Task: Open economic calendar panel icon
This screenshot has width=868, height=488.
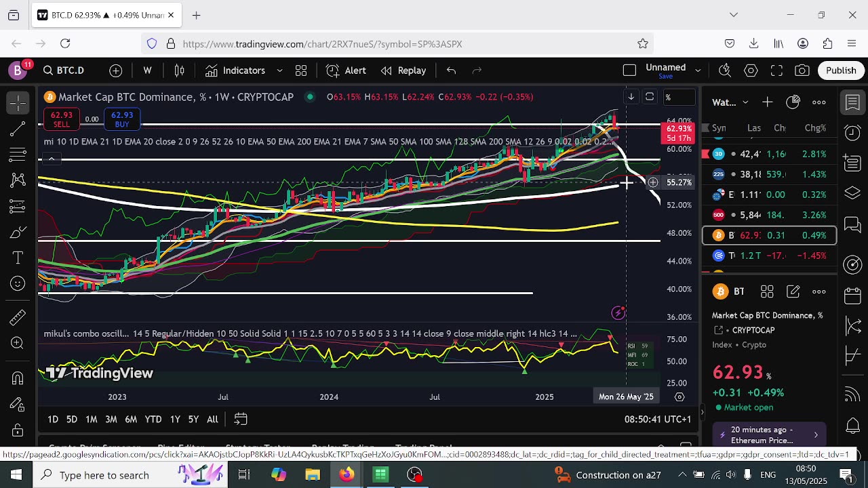Action: point(853,296)
